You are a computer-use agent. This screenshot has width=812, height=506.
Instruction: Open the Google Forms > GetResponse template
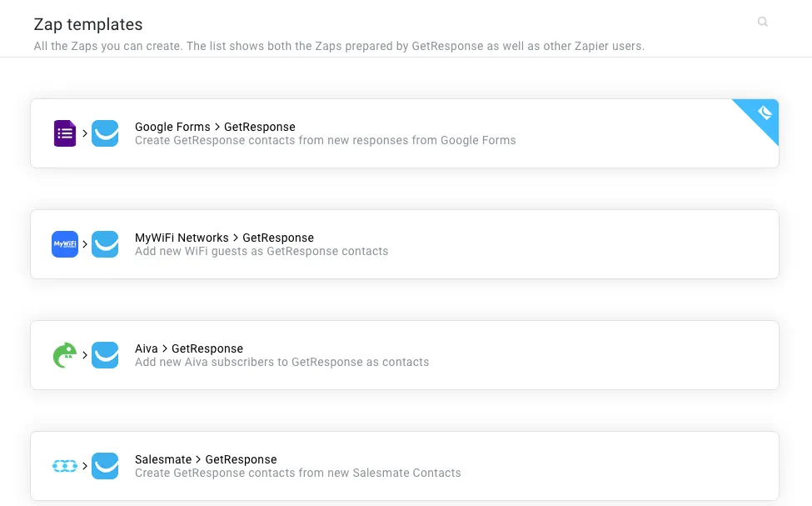(405, 133)
